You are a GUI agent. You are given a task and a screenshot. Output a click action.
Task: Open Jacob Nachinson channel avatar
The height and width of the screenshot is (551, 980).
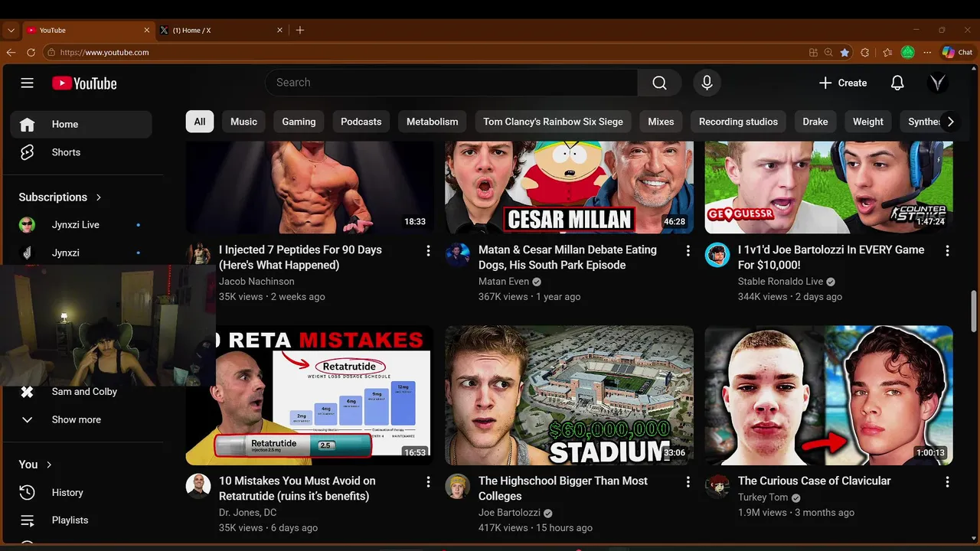coord(198,255)
